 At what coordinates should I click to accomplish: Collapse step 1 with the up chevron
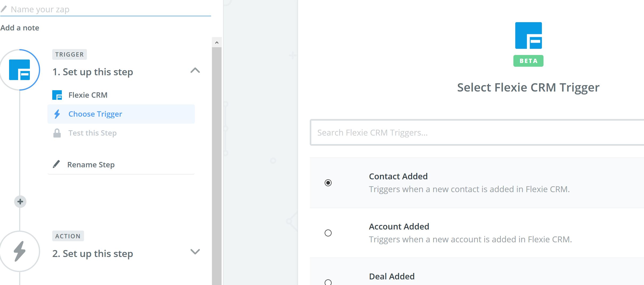coord(195,70)
